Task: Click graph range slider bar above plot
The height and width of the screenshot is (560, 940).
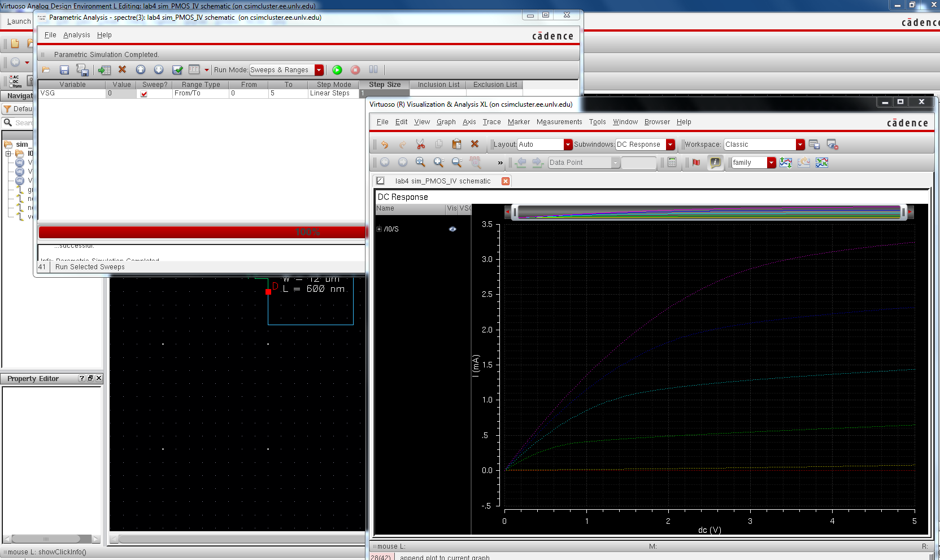Action: pos(709,212)
